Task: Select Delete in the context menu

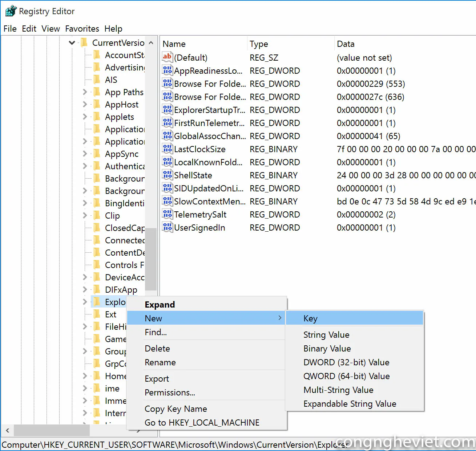Action: pos(206,349)
